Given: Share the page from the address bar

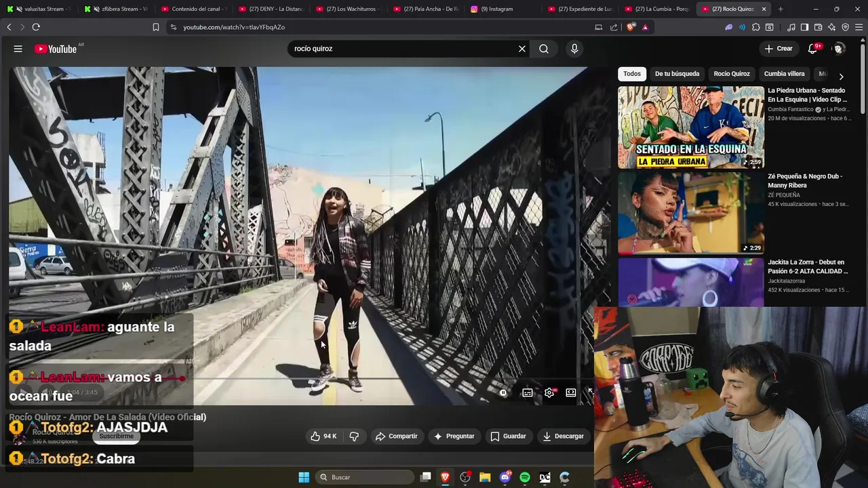Looking at the screenshot, I should (x=614, y=27).
